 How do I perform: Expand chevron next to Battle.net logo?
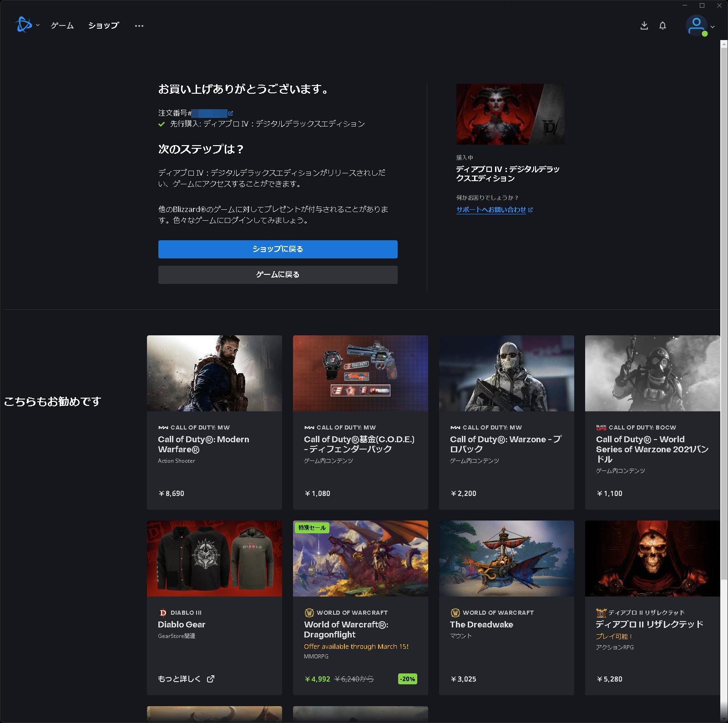[x=38, y=26]
